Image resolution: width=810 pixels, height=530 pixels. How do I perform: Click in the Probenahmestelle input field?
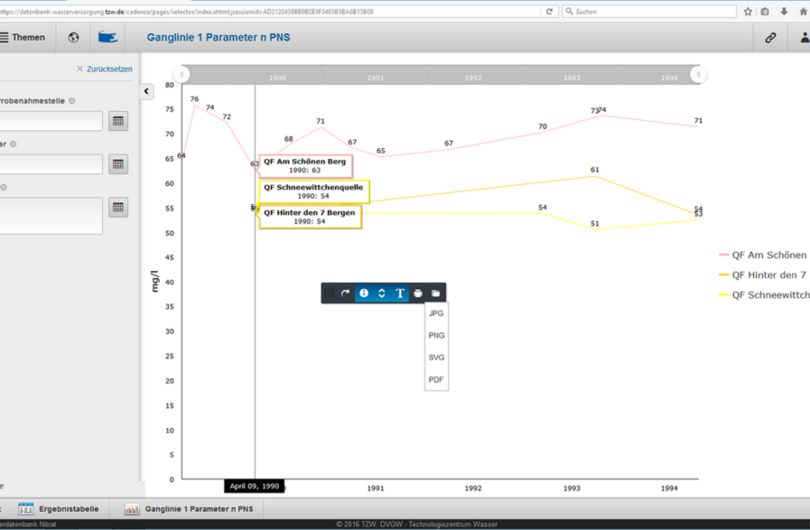[x=50, y=121]
